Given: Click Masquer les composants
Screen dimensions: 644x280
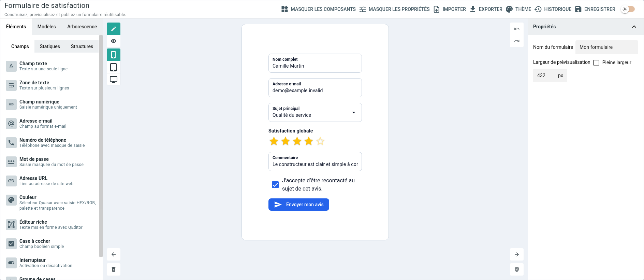Looking at the screenshot, I should [319, 9].
